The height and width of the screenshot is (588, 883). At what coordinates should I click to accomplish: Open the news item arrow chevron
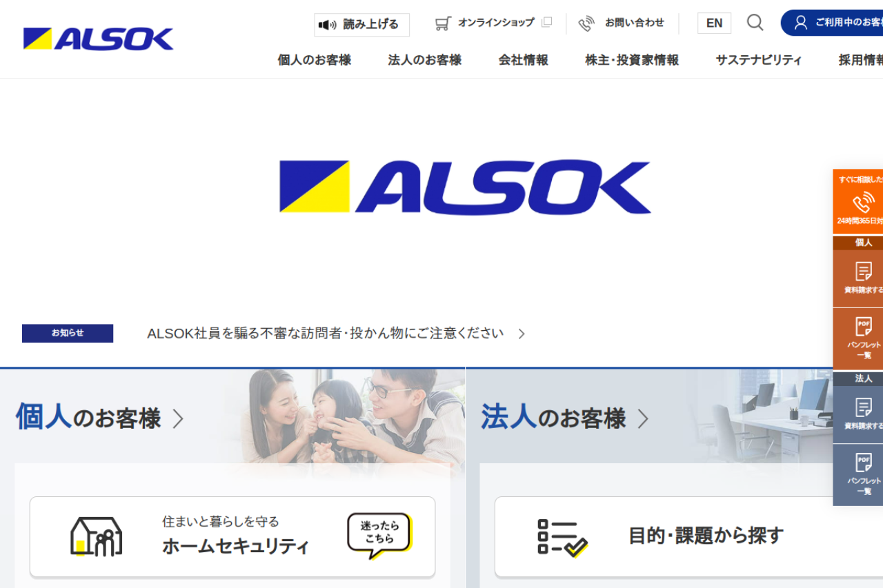click(x=522, y=334)
